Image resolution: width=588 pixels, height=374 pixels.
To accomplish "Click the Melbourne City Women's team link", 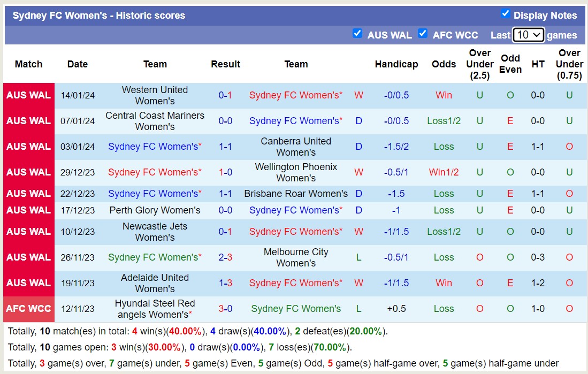I will (x=296, y=257).
